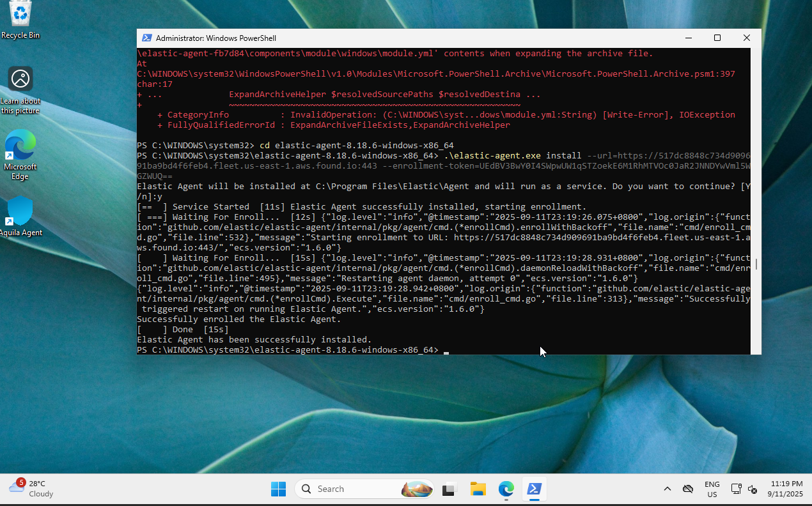The height and width of the screenshot is (506, 812).
Task: Open Task View from the taskbar
Action: click(x=450, y=489)
